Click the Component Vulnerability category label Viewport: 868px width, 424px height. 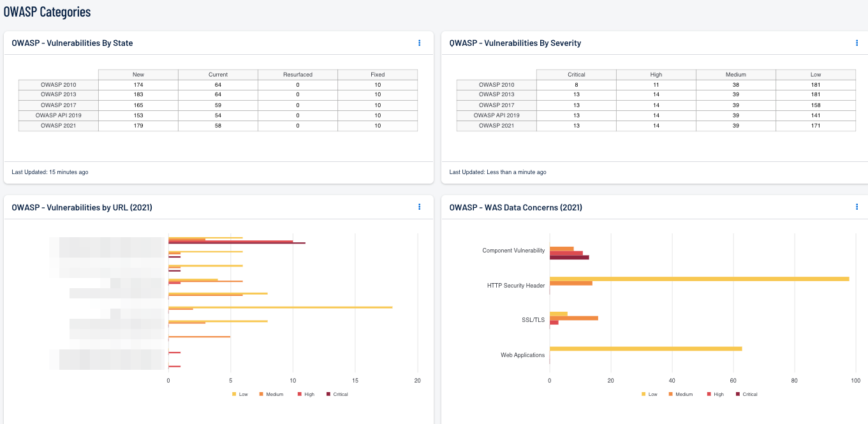coord(513,251)
